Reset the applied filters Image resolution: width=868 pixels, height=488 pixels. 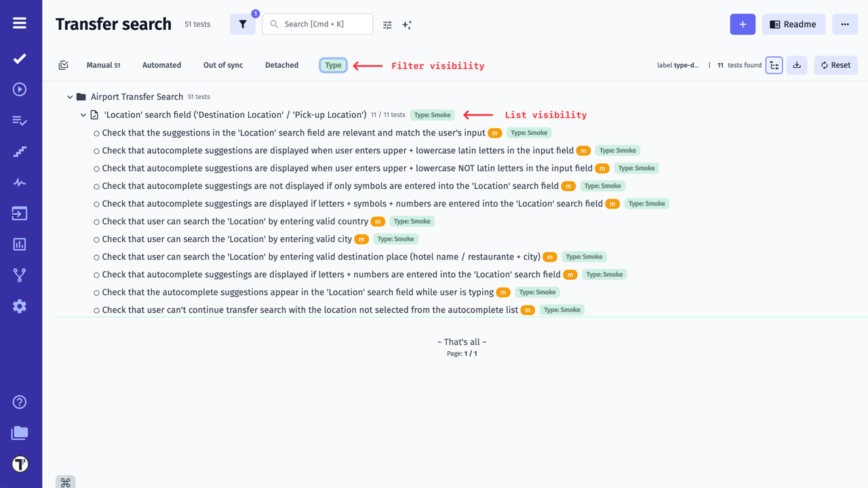click(x=835, y=65)
